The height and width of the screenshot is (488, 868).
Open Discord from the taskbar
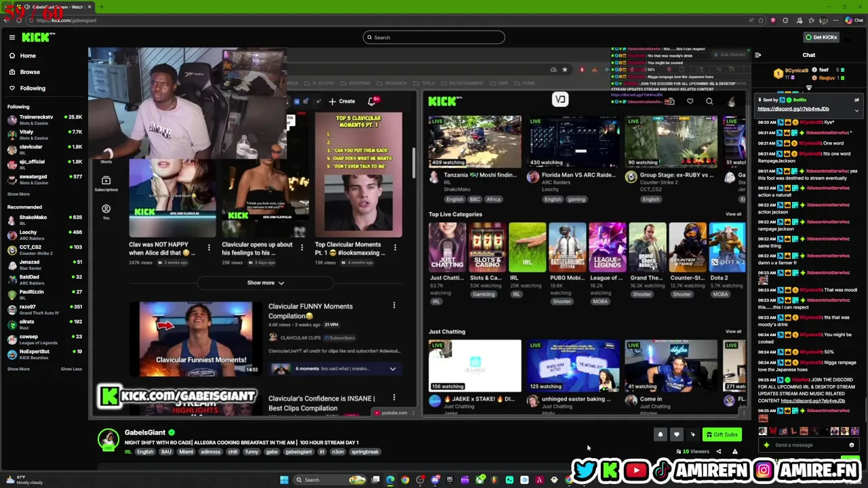coord(435,480)
